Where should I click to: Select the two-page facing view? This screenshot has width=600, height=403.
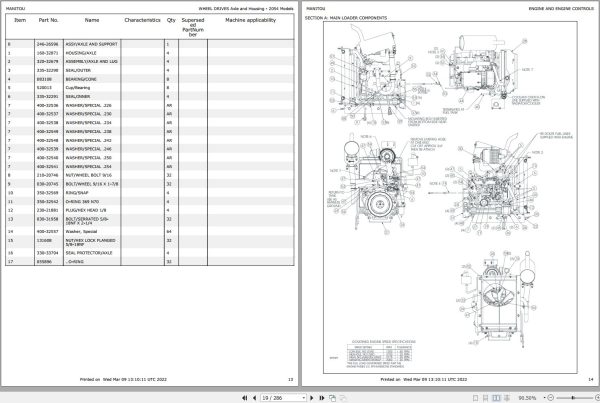496,398
